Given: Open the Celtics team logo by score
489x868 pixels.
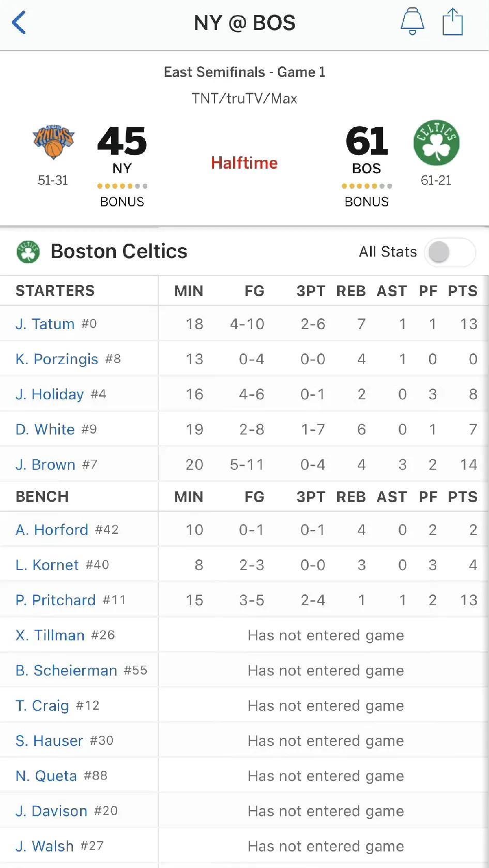Looking at the screenshot, I should [x=436, y=143].
